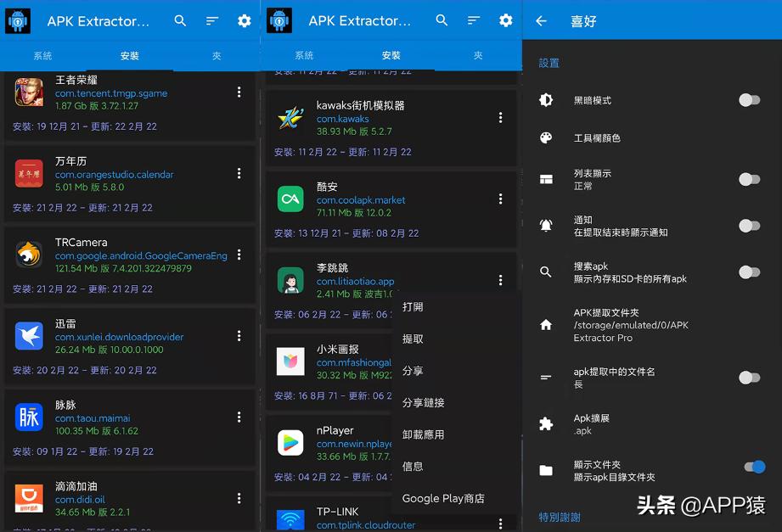The height and width of the screenshot is (532, 782).
Task: Switch to the 系统 tab
Action: [43, 54]
